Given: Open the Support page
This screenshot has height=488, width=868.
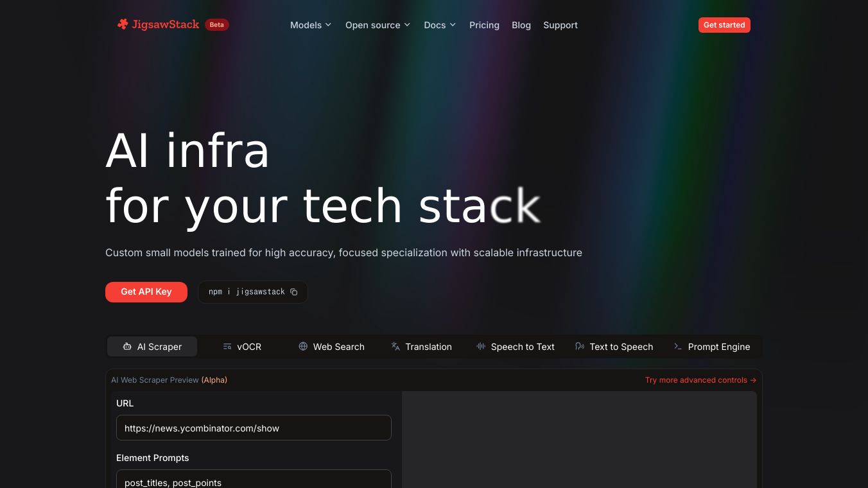Looking at the screenshot, I should point(560,25).
